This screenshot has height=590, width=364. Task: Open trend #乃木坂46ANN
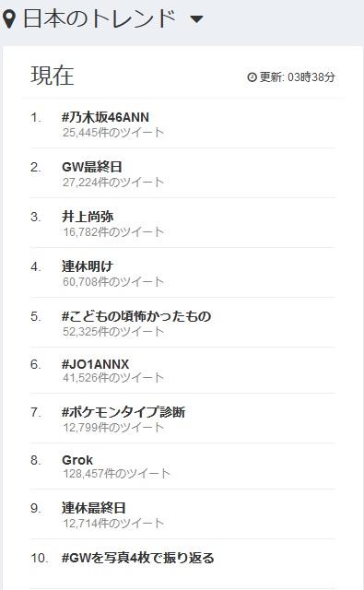click(105, 117)
